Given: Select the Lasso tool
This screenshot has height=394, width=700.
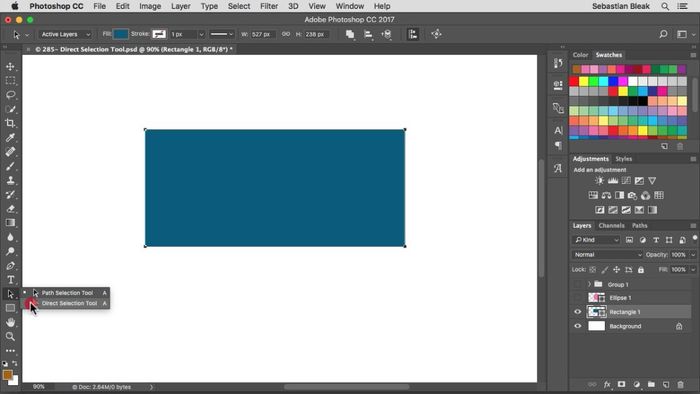Looking at the screenshot, I should [10, 95].
